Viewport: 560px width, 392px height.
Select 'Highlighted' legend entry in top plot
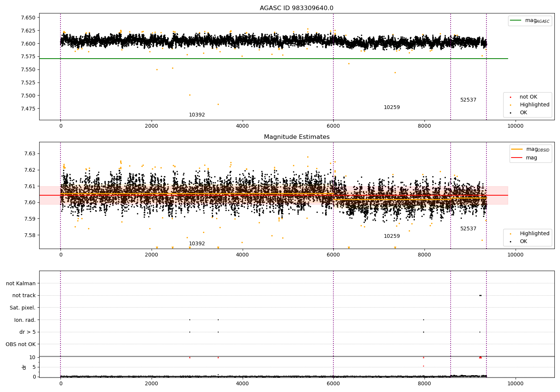534,105
